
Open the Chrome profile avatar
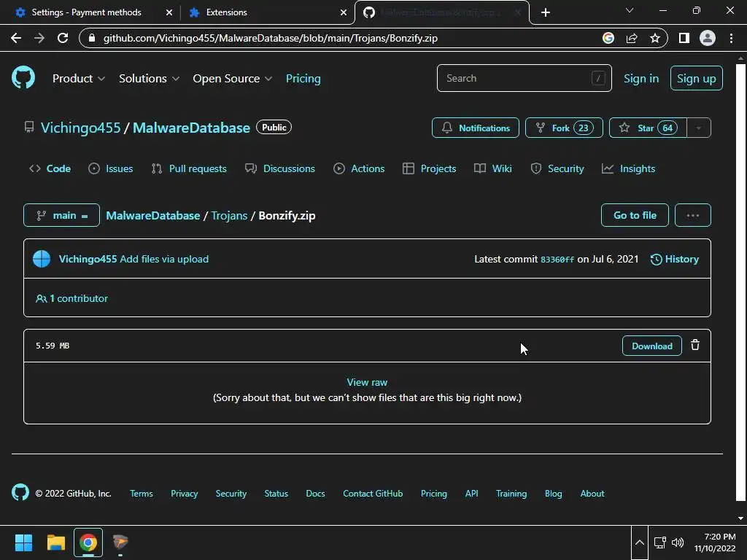708,38
